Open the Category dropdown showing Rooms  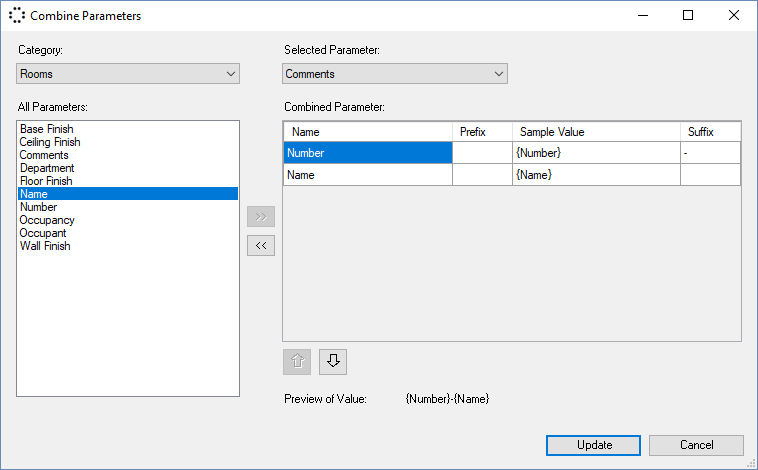(x=128, y=74)
